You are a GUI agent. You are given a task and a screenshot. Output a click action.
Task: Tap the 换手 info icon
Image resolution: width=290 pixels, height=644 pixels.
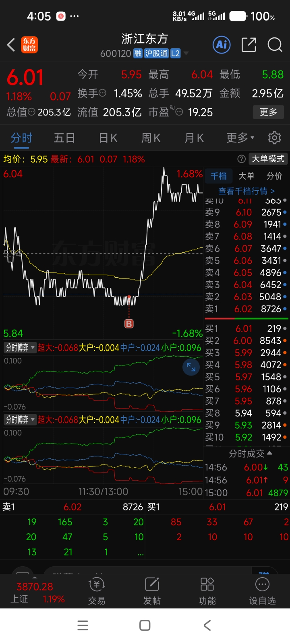coord(103,93)
